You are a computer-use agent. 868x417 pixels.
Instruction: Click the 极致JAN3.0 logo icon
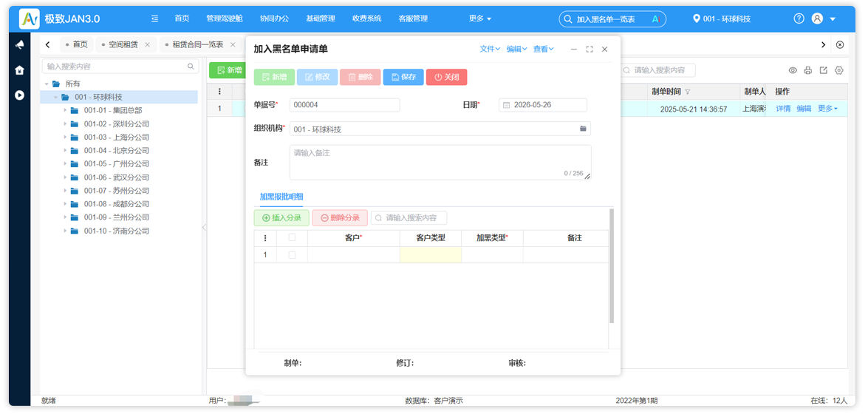[29, 18]
